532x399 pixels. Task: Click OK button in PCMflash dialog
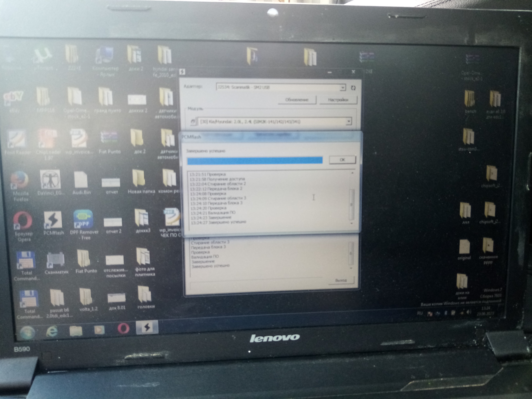[x=344, y=159]
